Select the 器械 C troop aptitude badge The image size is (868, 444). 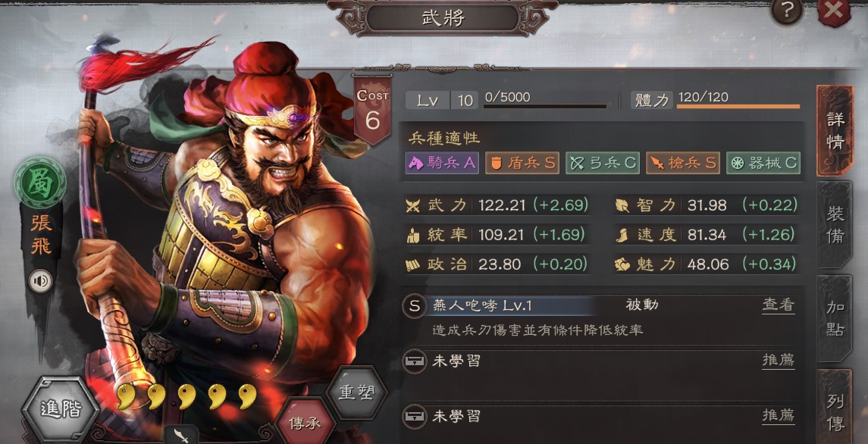tap(763, 163)
